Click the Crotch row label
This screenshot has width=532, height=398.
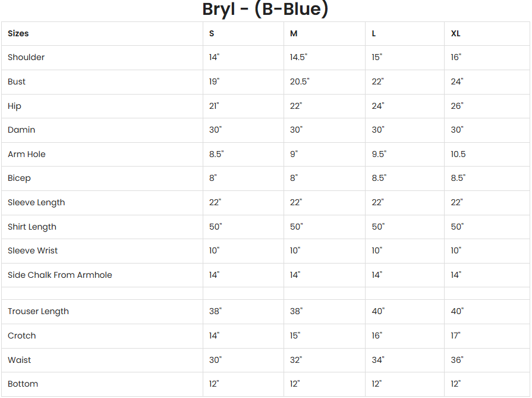[x=22, y=336]
